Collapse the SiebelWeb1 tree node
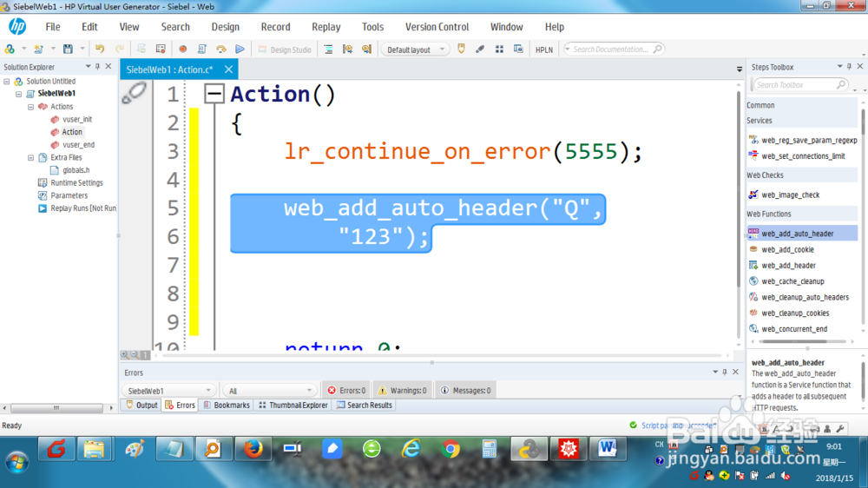The image size is (868, 488). click(19, 94)
